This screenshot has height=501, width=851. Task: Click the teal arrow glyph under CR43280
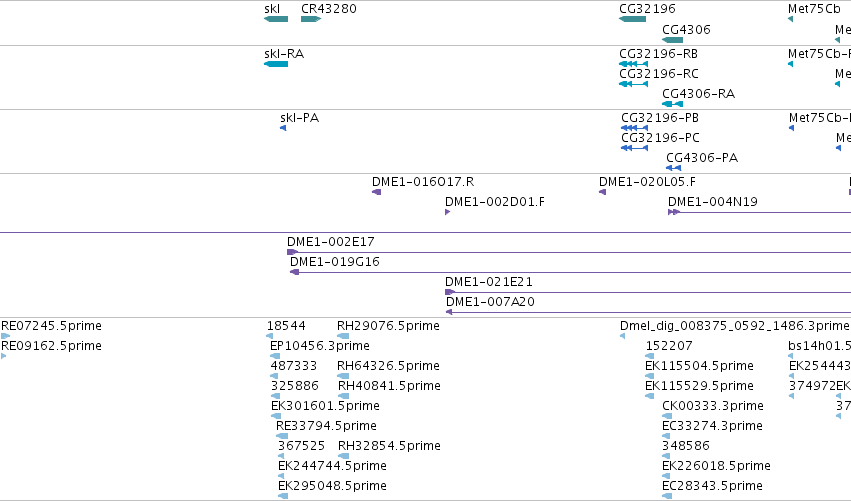click(311, 19)
